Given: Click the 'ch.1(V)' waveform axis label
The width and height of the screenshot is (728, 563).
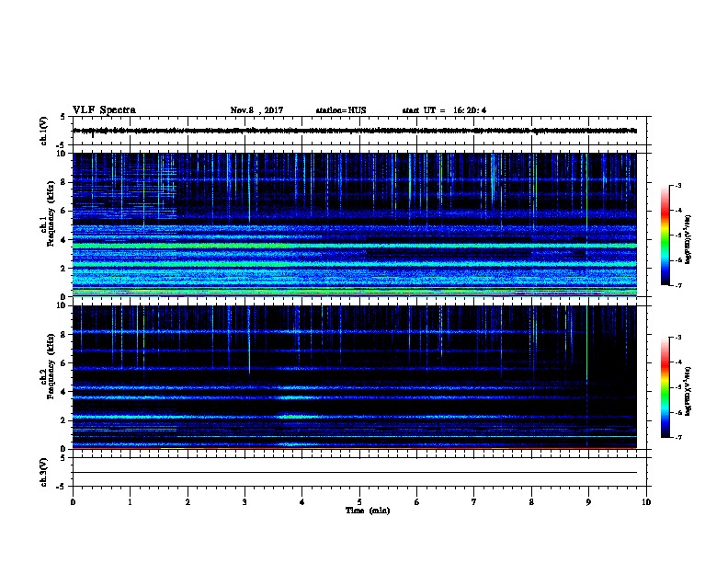Looking at the screenshot, I should pyautogui.click(x=43, y=131).
